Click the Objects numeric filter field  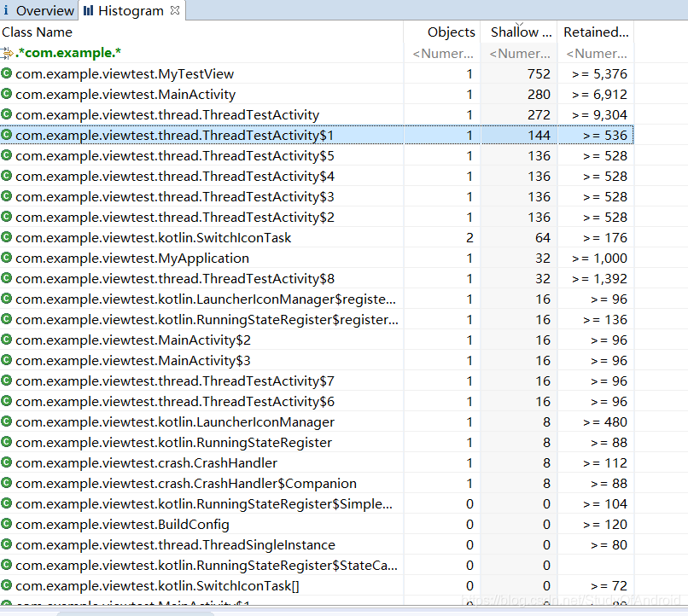pos(442,54)
